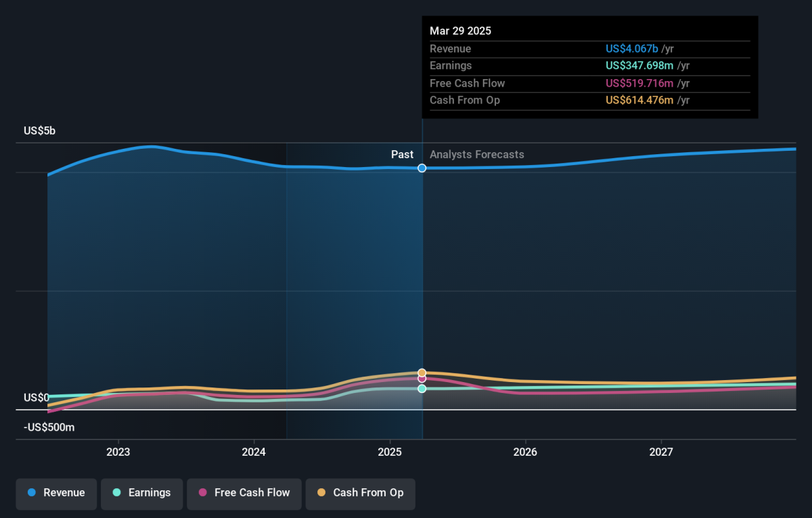Click the pink Free Cash Flow legend dot
This screenshot has width=812, height=518.
coord(203,493)
